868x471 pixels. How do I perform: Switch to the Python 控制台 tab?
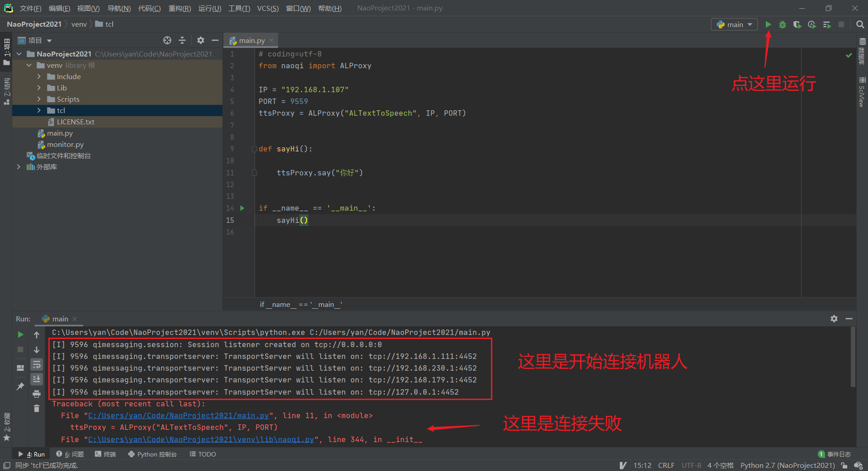coord(152,454)
